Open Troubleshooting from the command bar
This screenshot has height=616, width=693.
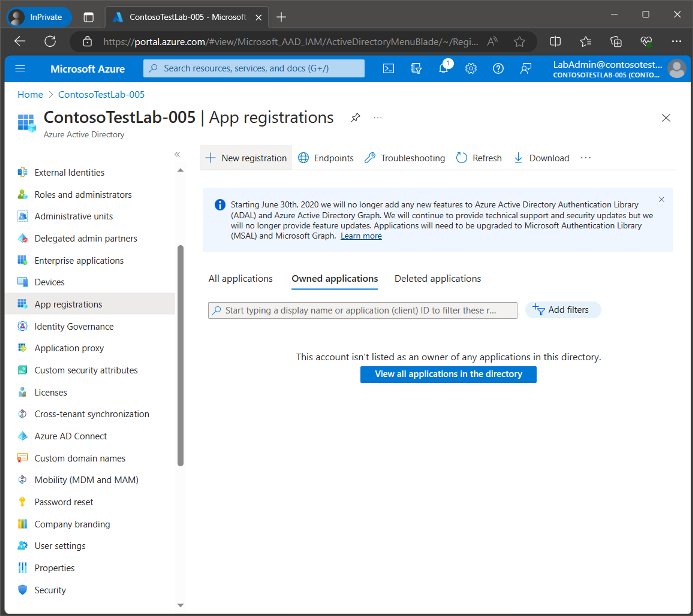pos(405,158)
